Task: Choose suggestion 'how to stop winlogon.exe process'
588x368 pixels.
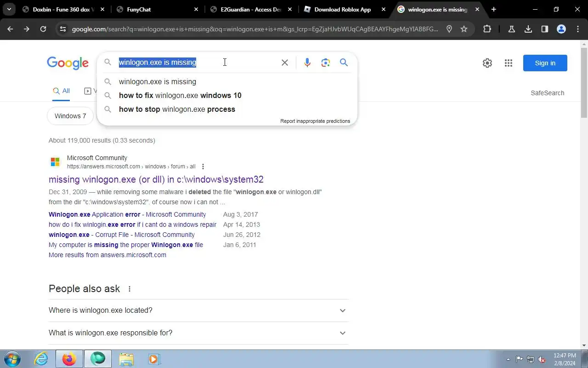Action: tap(227, 109)
